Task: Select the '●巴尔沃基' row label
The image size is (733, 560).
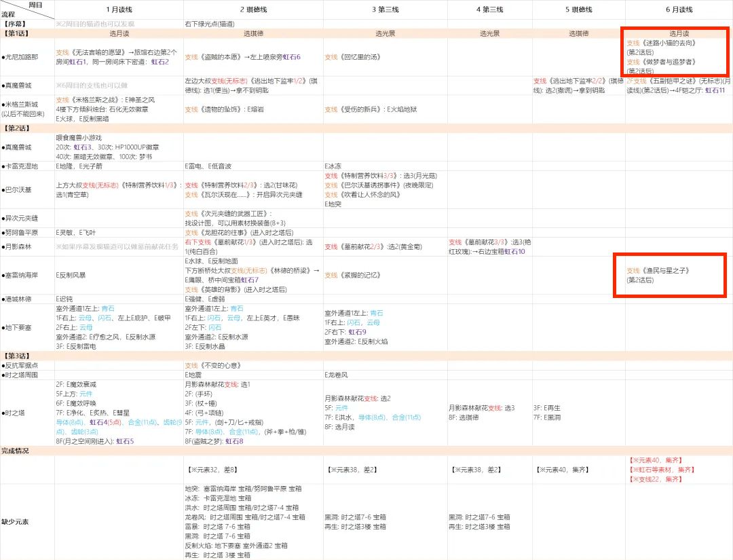Action: pyautogui.click(x=16, y=190)
